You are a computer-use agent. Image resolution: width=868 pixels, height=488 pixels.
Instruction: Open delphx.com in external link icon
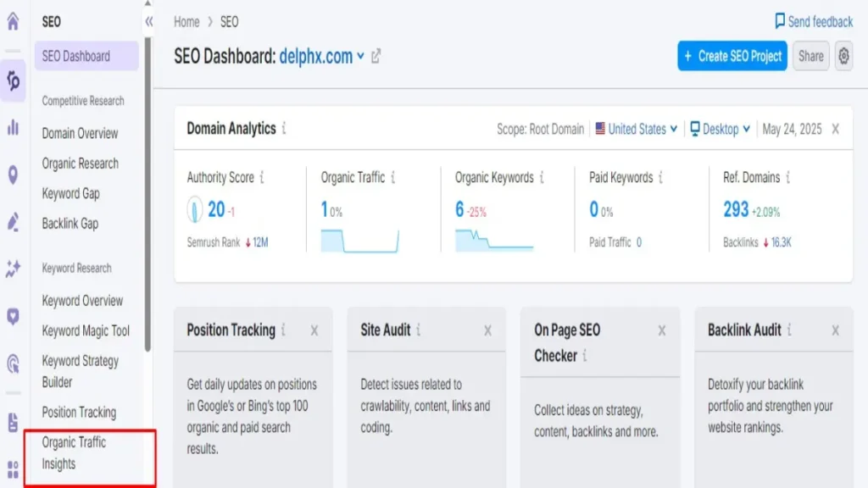[x=376, y=56]
